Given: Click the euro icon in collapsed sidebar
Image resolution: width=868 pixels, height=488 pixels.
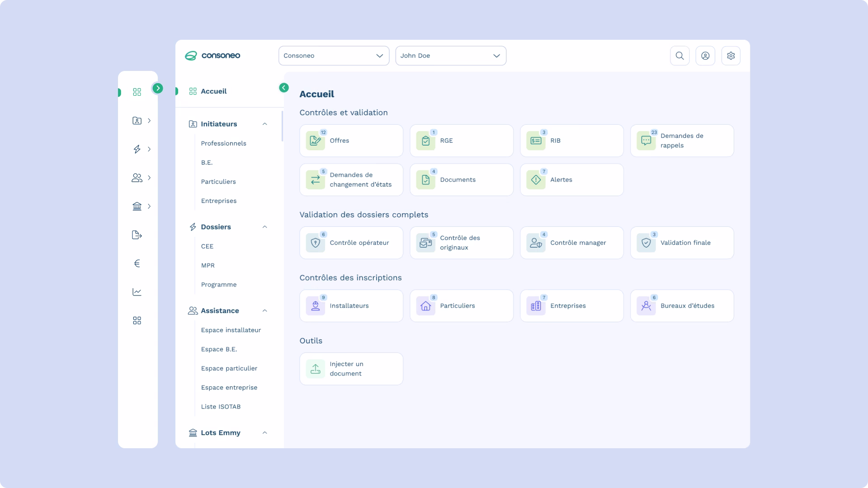Looking at the screenshot, I should point(137,263).
